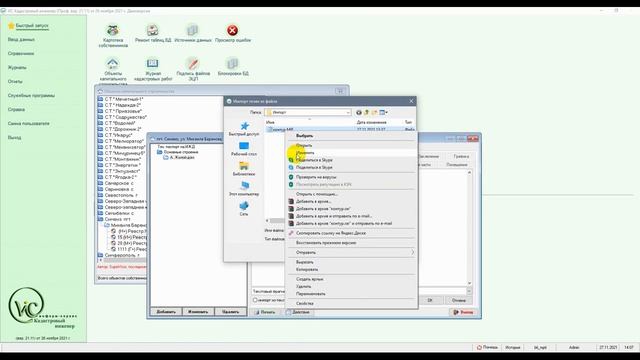The image size is (640, 360).
Task: Choose Открыть с помощью... entry
Action: point(317,194)
